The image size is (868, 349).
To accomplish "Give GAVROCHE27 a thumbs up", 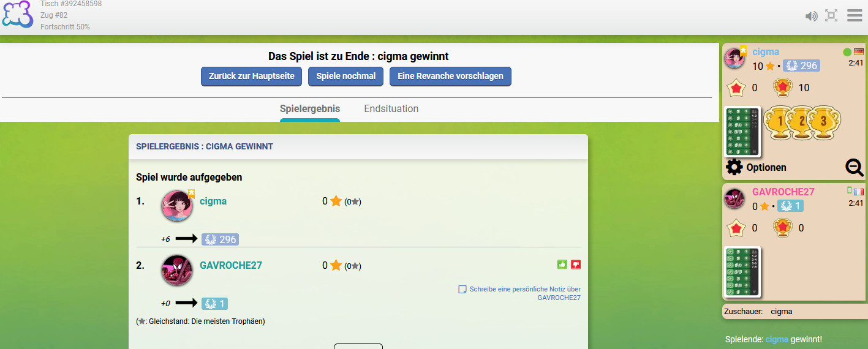I will [x=562, y=265].
